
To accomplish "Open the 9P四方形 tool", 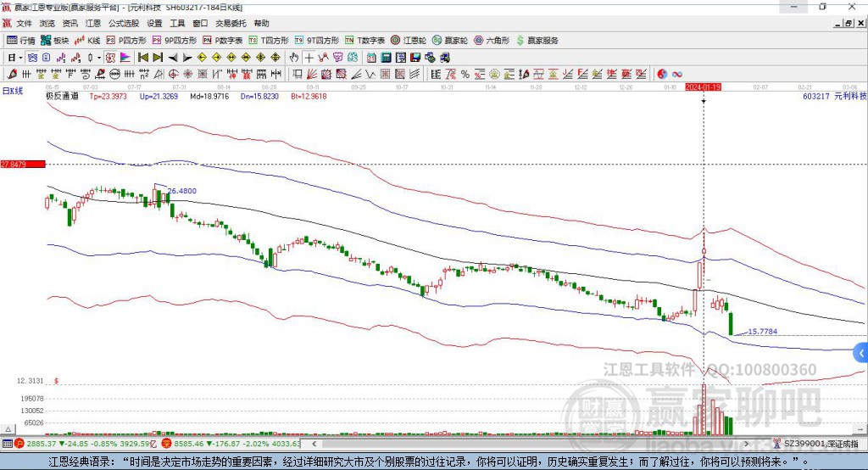I will click(x=175, y=41).
